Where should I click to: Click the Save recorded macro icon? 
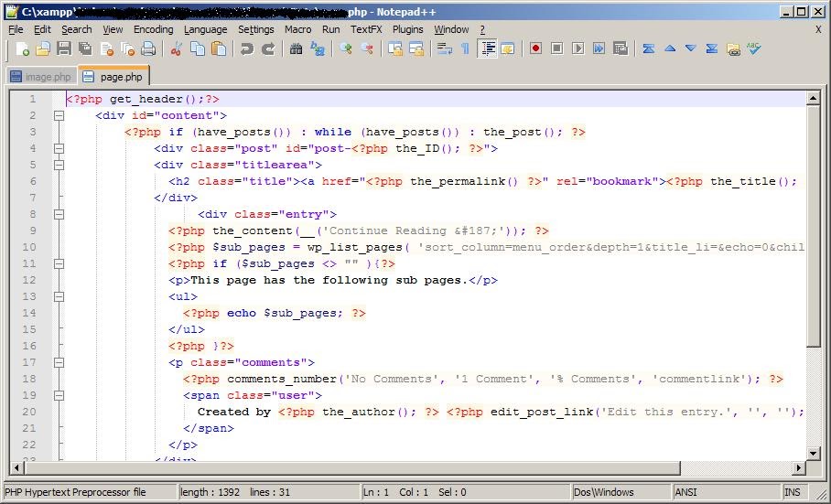coord(621,48)
